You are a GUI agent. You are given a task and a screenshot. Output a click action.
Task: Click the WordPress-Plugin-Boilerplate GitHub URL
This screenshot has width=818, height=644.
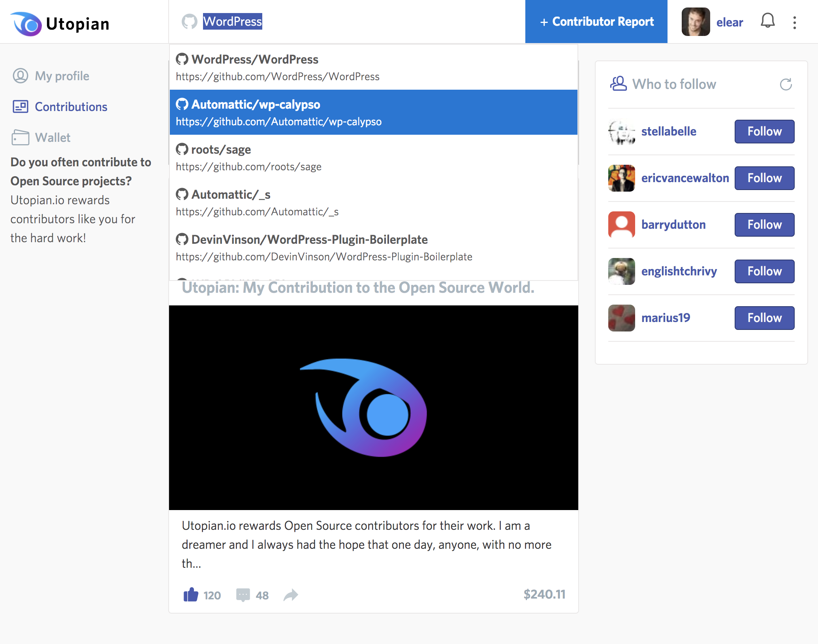coord(324,256)
